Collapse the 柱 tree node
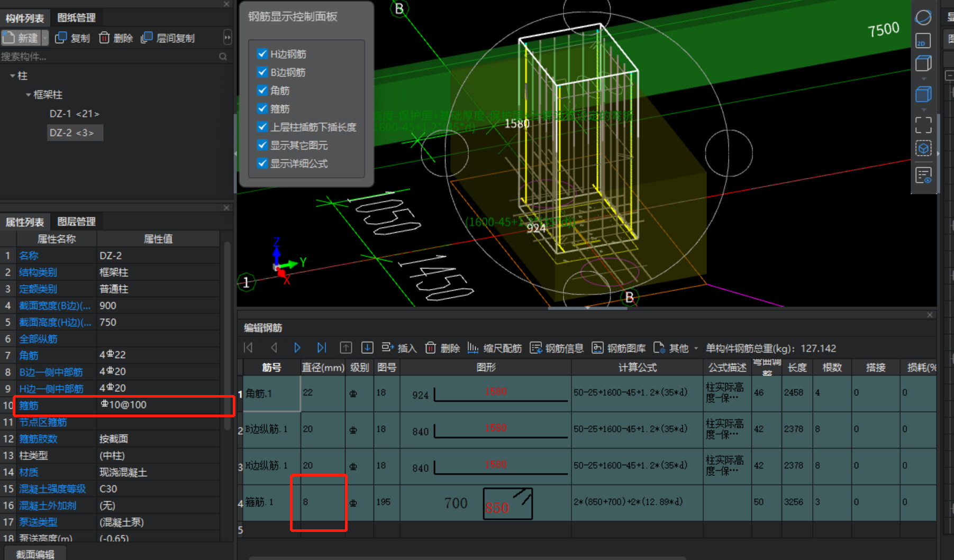 point(12,76)
